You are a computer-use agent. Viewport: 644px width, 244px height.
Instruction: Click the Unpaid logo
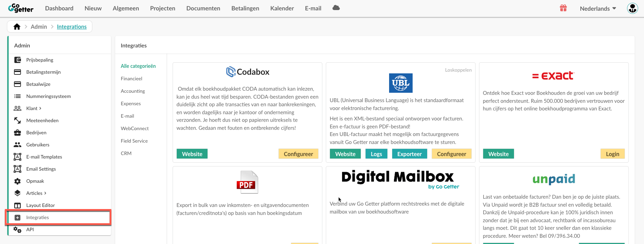[x=554, y=179]
